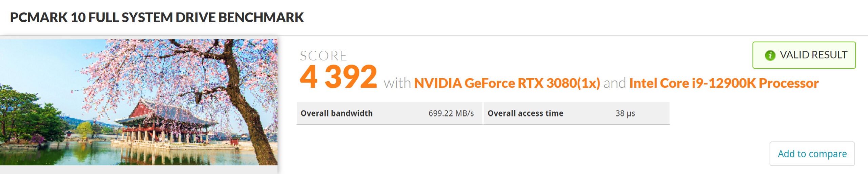
Task: Click the green info icon in Valid Result badge
Action: (770, 55)
